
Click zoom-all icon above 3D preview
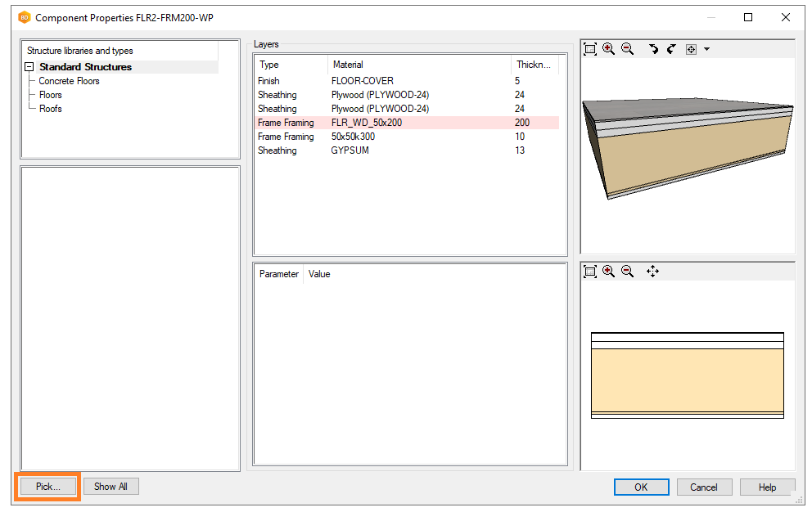[x=590, y=49]
